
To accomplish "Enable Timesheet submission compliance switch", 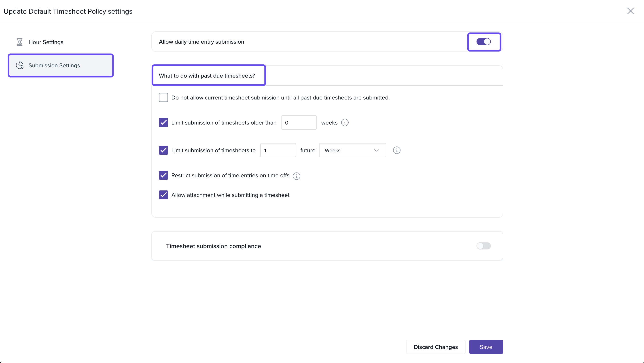I will coord(483,246).
